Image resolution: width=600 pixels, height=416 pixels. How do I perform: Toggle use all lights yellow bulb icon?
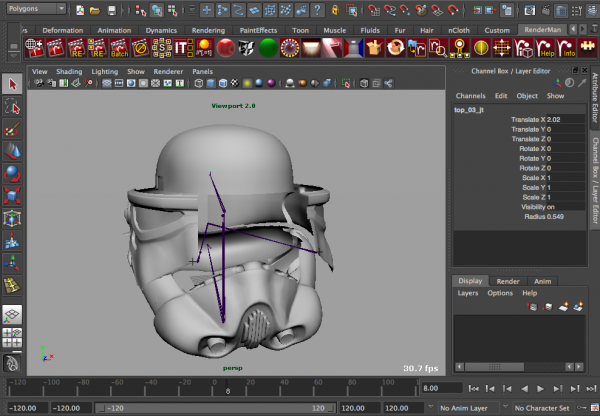247,83
